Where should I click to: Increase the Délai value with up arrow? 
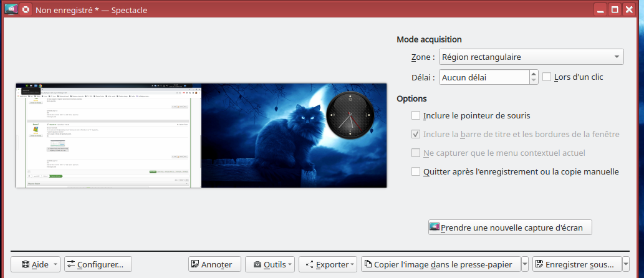[534, 74]
